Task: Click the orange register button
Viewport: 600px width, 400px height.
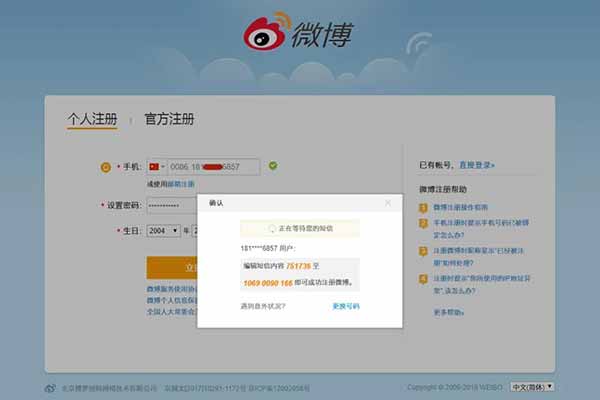Action: (172, 267)
